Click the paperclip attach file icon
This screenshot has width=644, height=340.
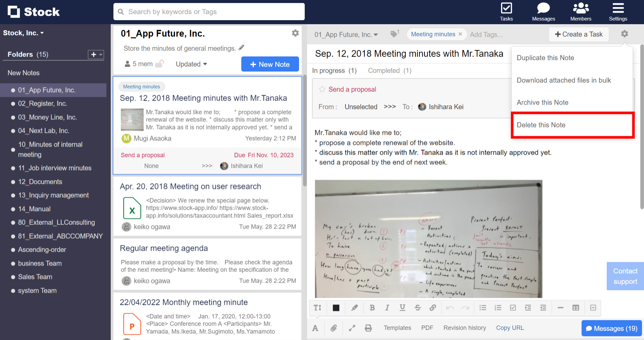(333, 328)
